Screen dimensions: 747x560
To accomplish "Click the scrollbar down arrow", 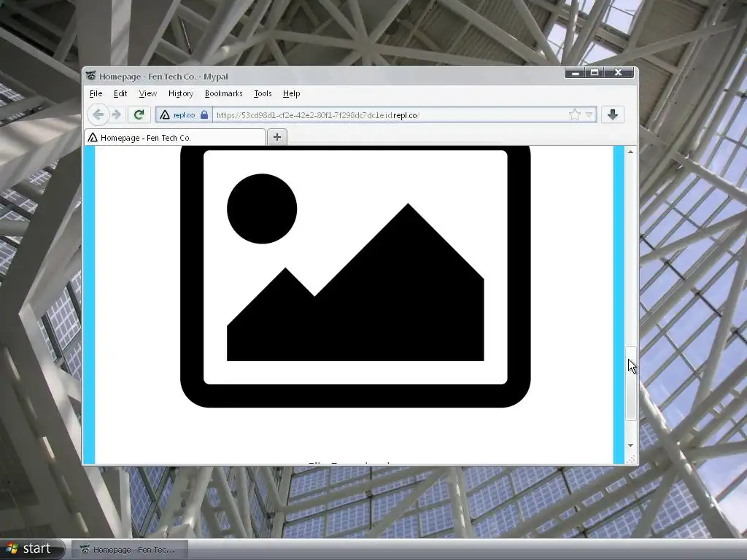I will (x=631, y=446).
